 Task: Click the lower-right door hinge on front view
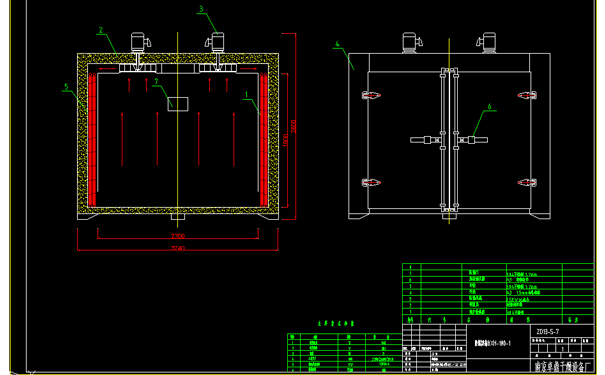pyautogui.click(x=527, y=182)
